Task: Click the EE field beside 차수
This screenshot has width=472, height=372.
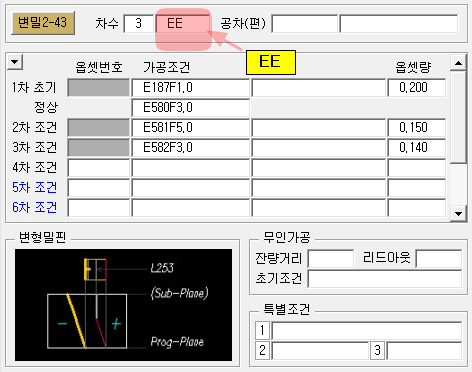Action: pos(183,24)
